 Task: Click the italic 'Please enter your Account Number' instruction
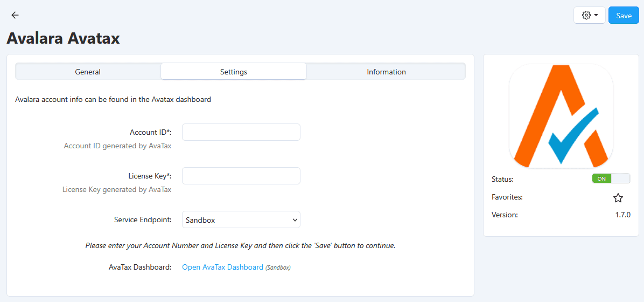pos(240,245)
